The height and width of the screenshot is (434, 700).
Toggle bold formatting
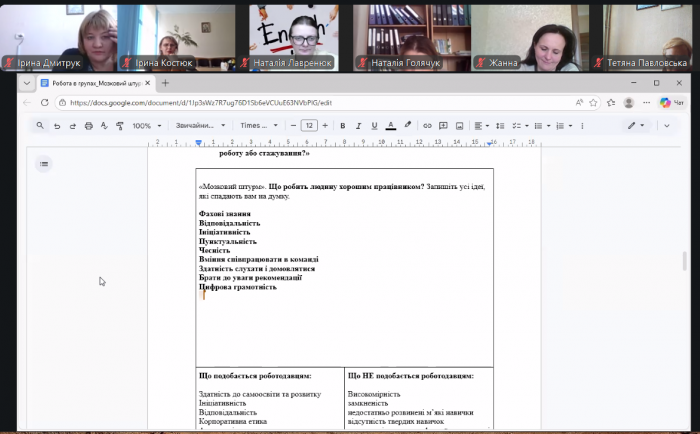[342, 126]
